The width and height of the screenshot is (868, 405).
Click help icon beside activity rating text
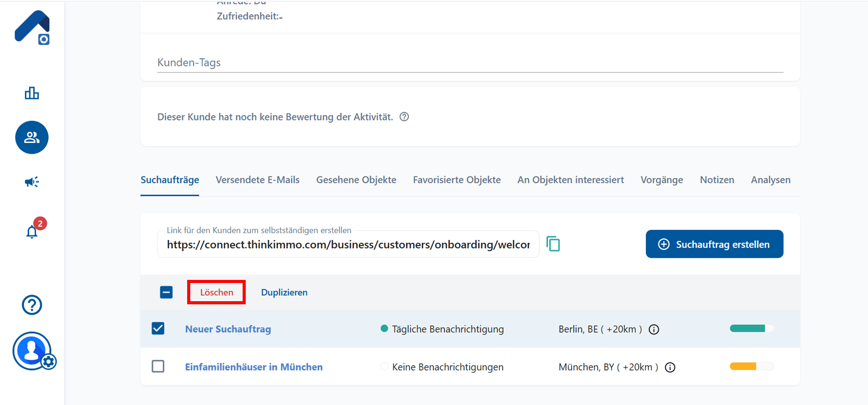404,117
